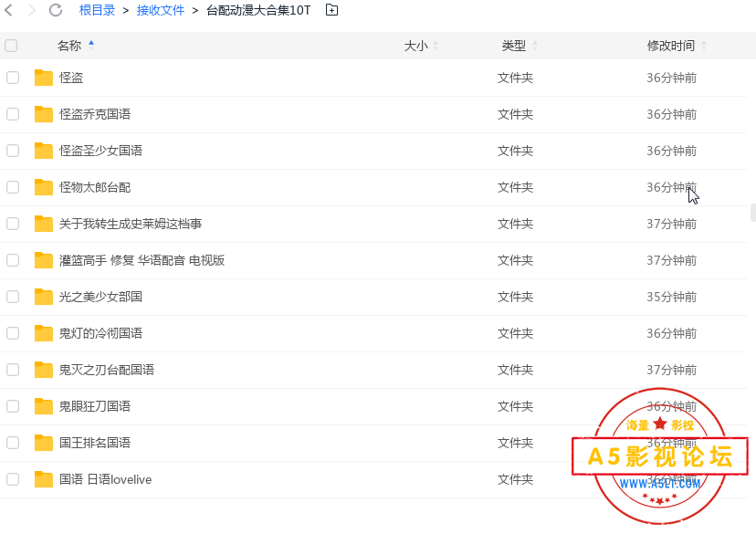The height and width of the screenshot is (534, 756).
Task: Check the box for 怪盗圣少女国语
Action: pos(13,151)
